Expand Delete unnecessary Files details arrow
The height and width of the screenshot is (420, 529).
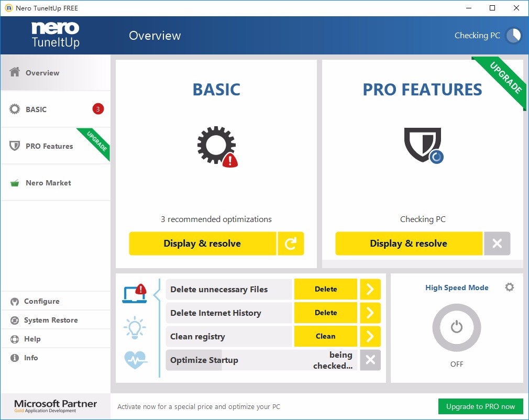370,289
